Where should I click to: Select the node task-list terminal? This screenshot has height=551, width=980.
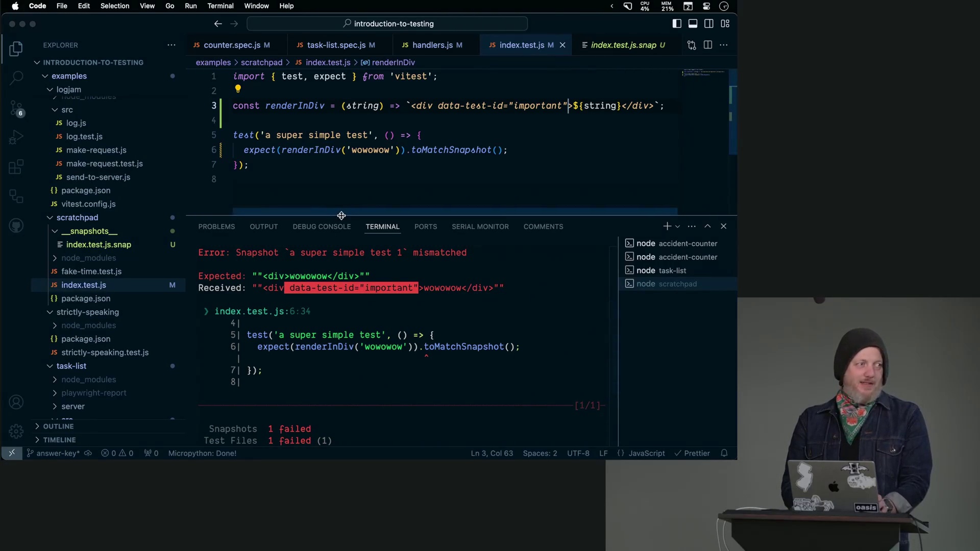coord(677,270)
